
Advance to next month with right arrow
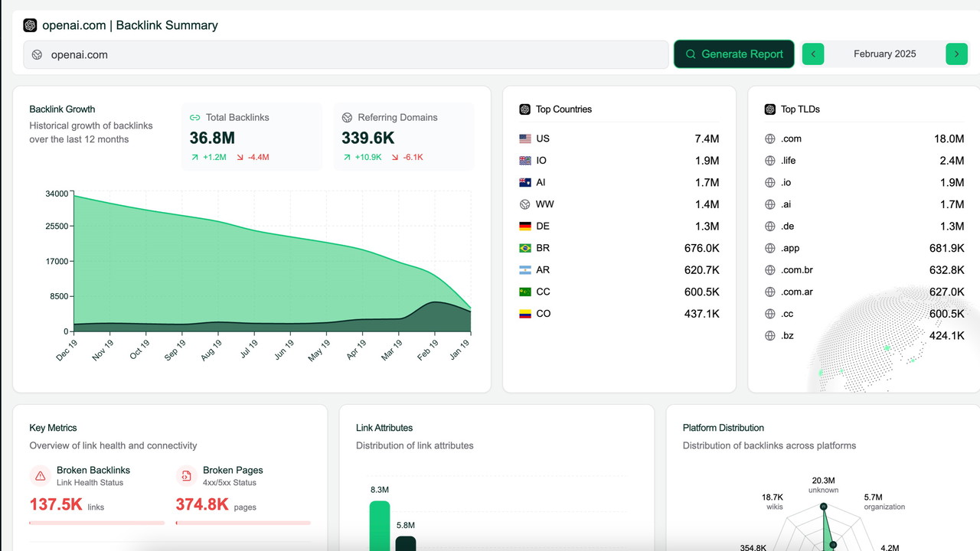coord(956,54)
